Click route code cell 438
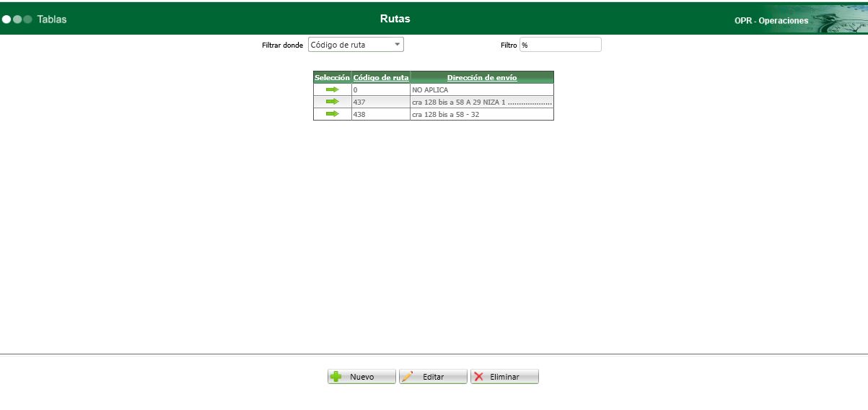The width and height of the screenshot is (868, 410). click(381, 114)
